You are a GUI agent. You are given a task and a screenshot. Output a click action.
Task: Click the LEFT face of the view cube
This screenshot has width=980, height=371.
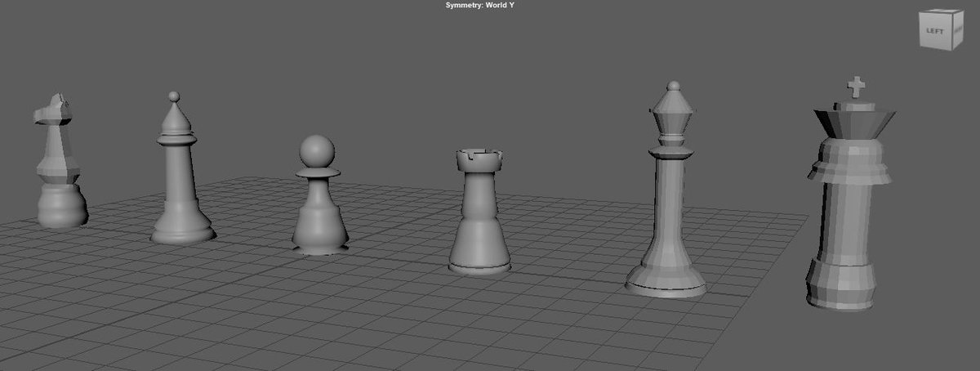934,31
